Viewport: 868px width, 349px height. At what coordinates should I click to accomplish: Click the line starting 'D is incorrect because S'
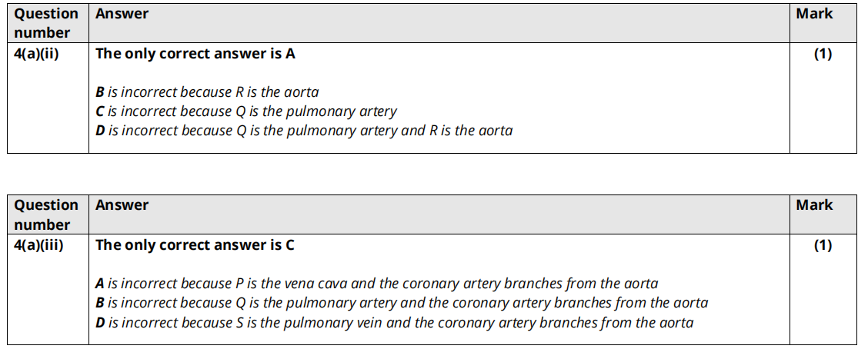coord(394,323)
